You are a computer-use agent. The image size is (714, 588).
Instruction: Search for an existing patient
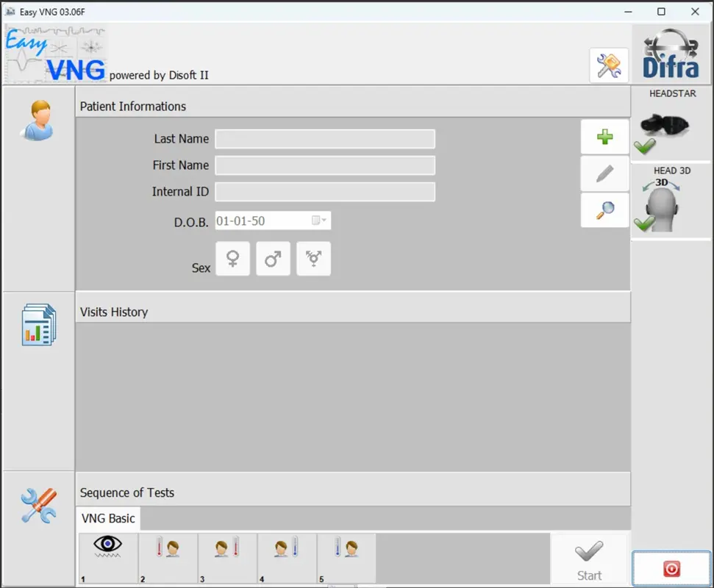point(604,210)
